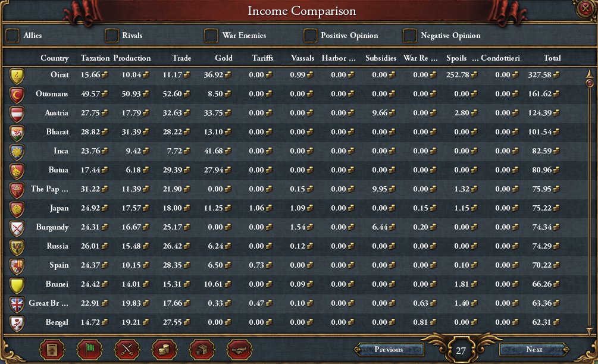Click the Oirat flag shield
Viewport: 598px width, 364px height.
17,76
